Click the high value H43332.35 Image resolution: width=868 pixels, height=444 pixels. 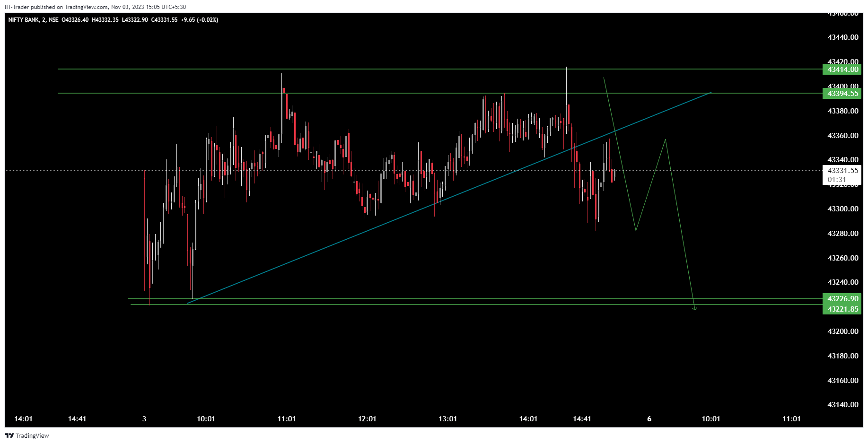(x=105, y=20)
